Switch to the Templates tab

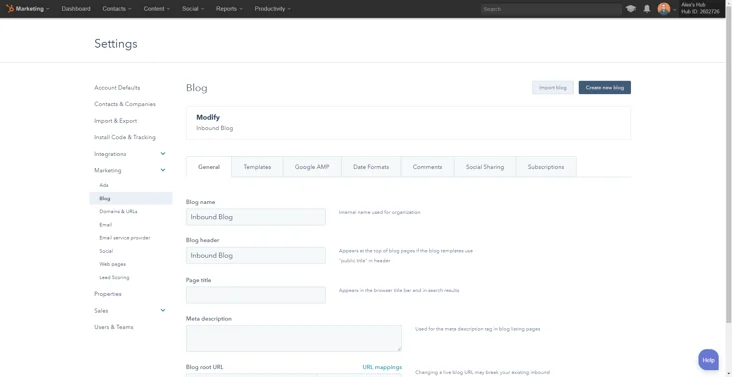tap(257, 167)
